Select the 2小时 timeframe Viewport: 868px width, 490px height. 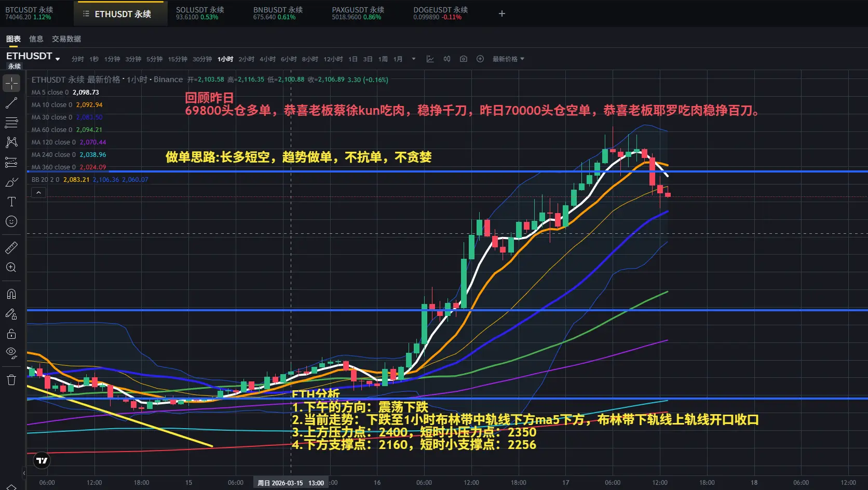247,59
